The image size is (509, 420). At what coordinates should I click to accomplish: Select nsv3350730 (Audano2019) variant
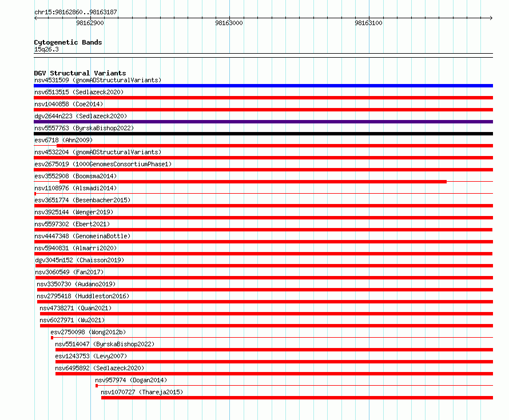[76, 284]
